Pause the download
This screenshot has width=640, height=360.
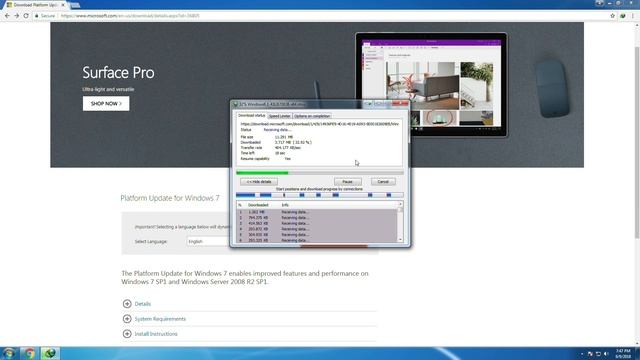tap(347, 182)
